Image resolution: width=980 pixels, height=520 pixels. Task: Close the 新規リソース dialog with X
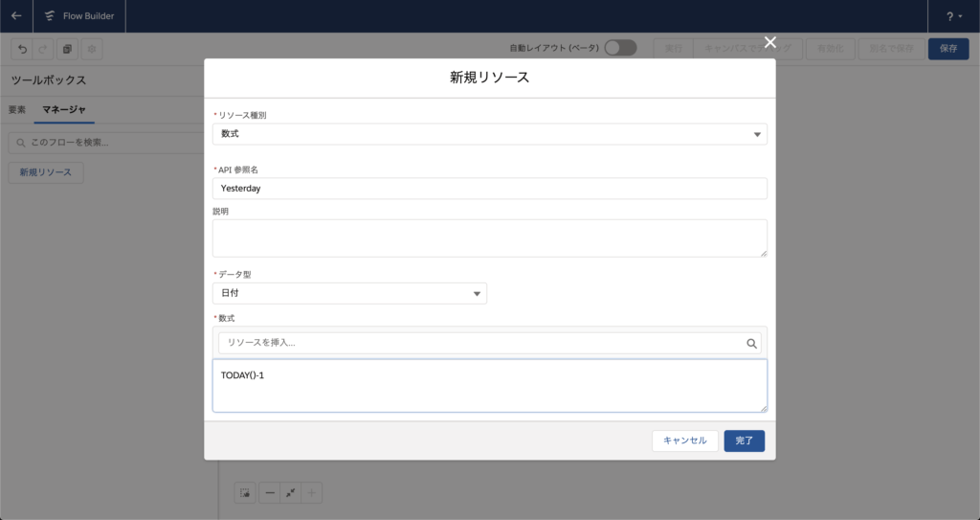pyautogui.click(x=770, y=42)
